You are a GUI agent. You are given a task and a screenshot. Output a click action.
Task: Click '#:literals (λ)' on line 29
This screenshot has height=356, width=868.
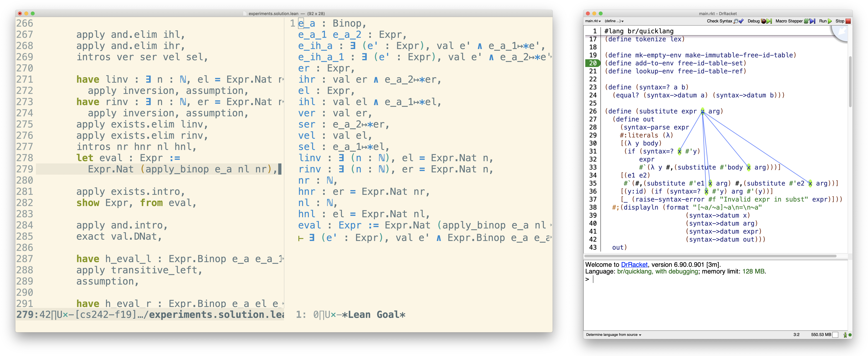tap(646, 135)
